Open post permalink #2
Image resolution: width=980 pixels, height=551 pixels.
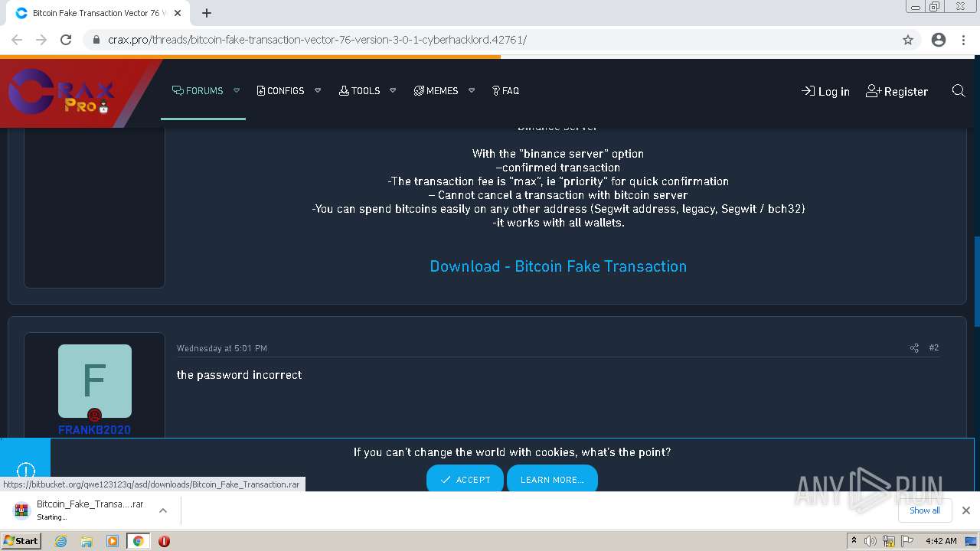point(934,348)
